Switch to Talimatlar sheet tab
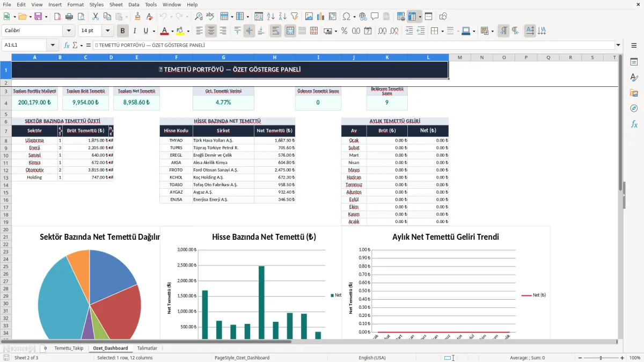The image size is (644, 362). coord(147,348)
